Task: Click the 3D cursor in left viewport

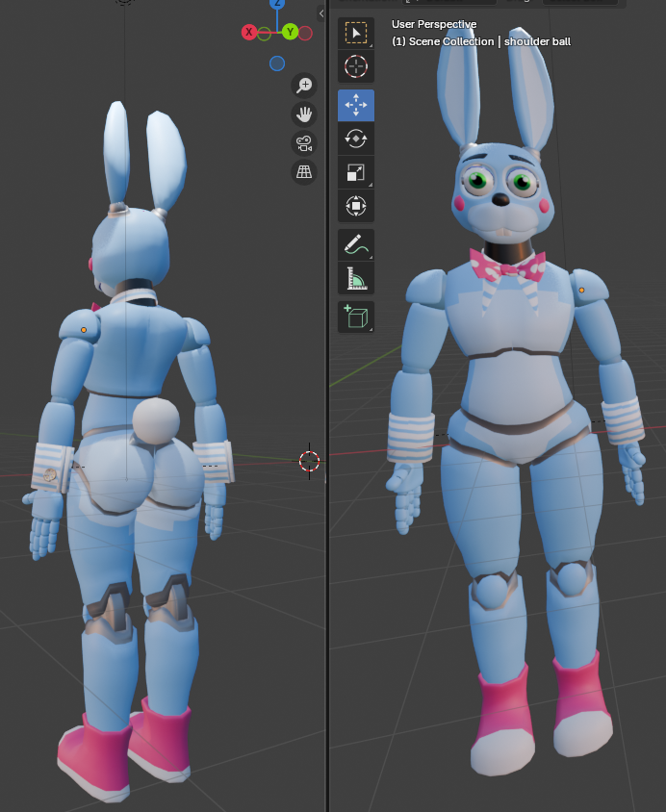Action: pyautogui.click(x=309, y=461)
